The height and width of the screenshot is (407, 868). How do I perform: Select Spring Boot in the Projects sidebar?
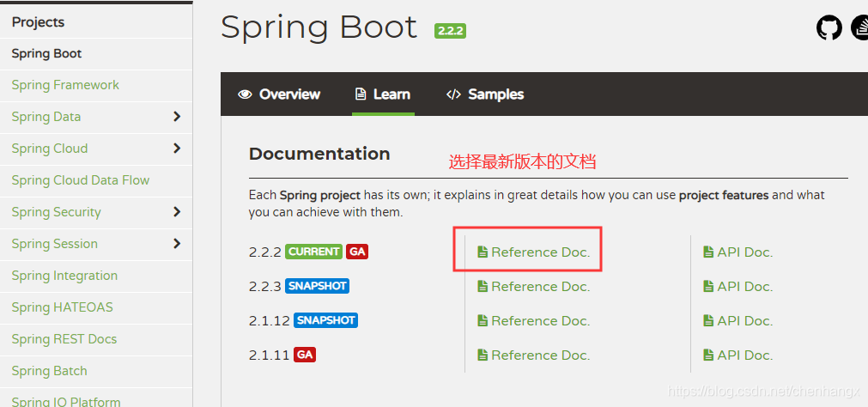click(46, 54)
